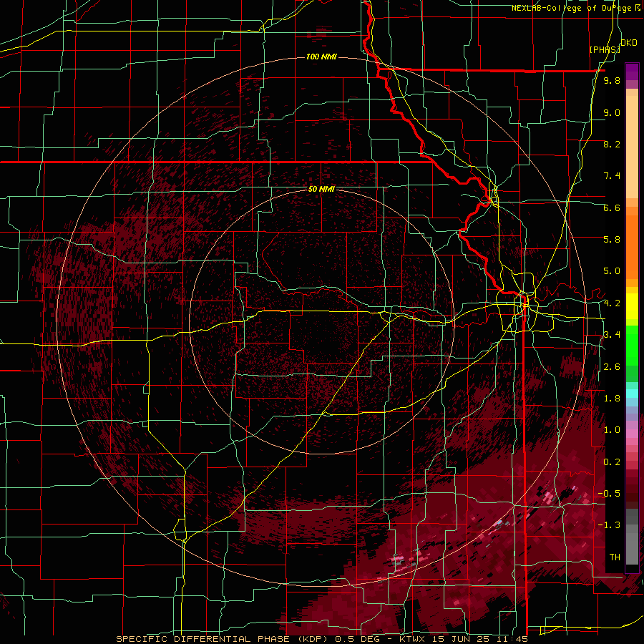
Task: Click the 8.2 value on the scale
Action: 612,144
